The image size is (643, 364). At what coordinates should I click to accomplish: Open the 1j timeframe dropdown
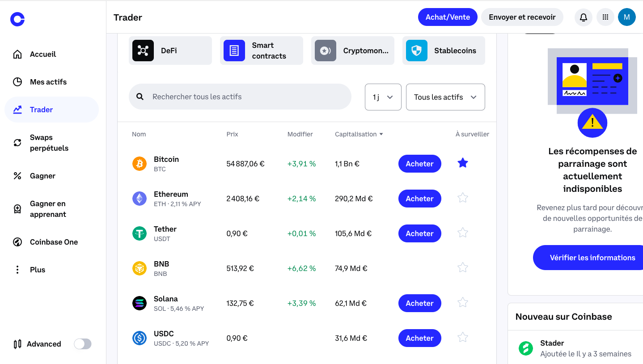click(383, 97)
